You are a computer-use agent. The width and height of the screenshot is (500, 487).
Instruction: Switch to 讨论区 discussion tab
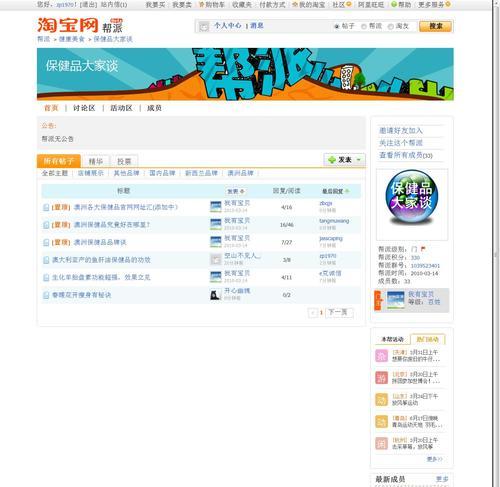tap(84, 108)
